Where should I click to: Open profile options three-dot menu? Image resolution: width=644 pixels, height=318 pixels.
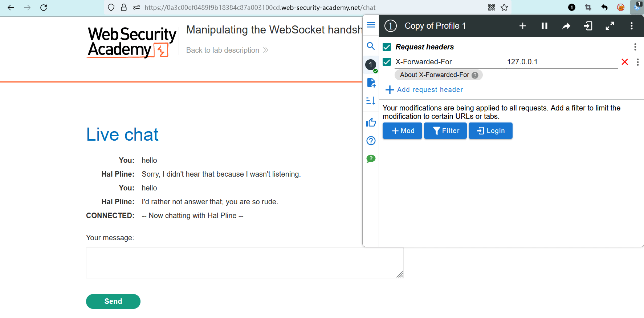632,26
